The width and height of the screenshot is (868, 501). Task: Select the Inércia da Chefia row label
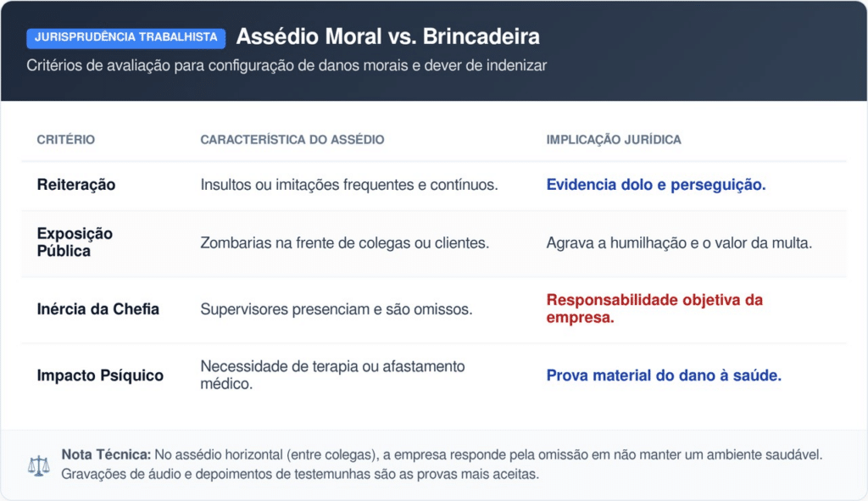(x=97, y=309)
